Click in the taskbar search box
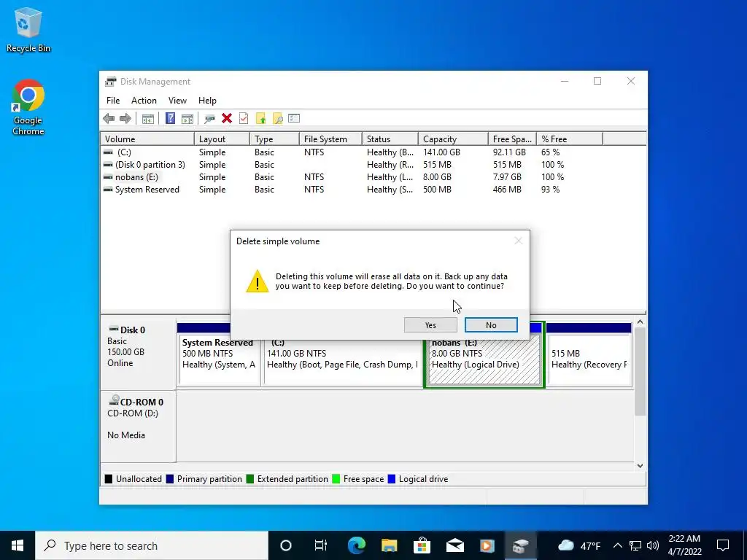Viewport: 747px width, 560px height. [152, 545]
